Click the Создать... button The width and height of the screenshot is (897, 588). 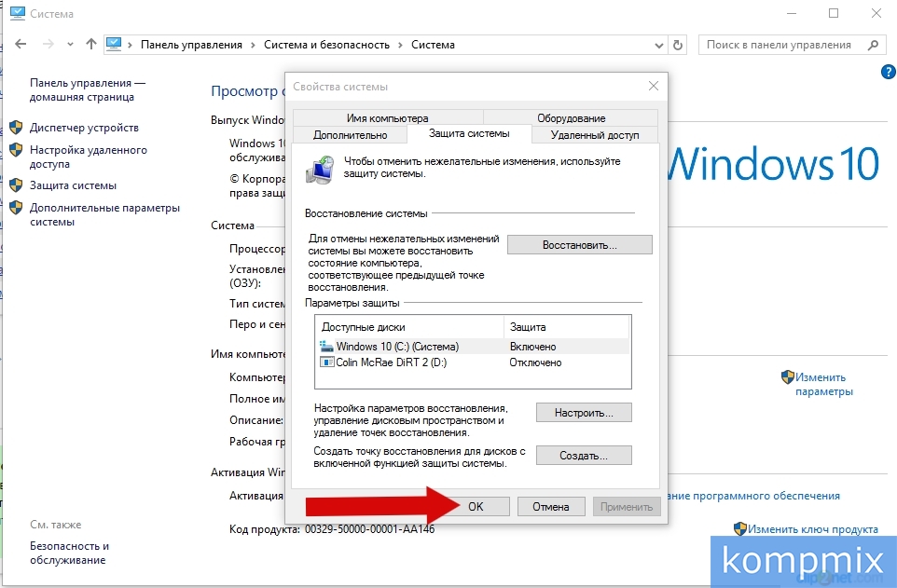(x=584, y=456)
